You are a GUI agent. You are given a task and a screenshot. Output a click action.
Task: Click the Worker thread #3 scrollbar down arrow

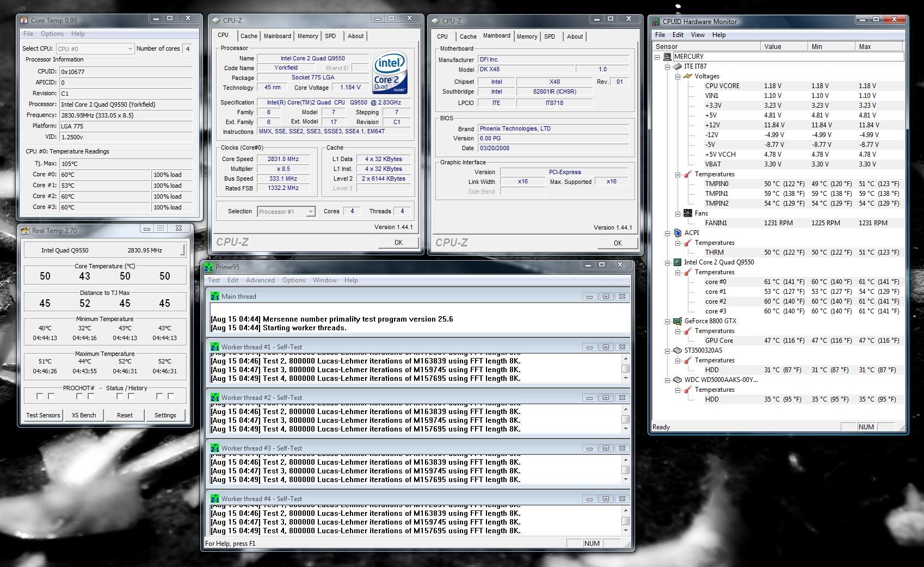click(626, 479)
